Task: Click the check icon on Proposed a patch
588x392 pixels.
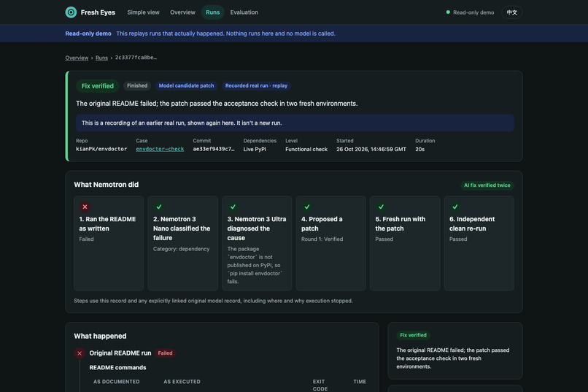Action: point(307,207)
